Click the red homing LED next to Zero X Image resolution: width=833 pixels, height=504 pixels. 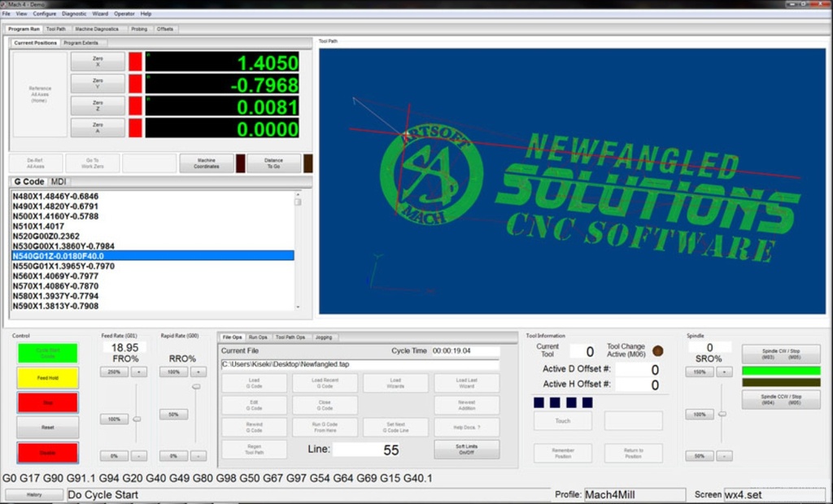click(x=135, y=62)
